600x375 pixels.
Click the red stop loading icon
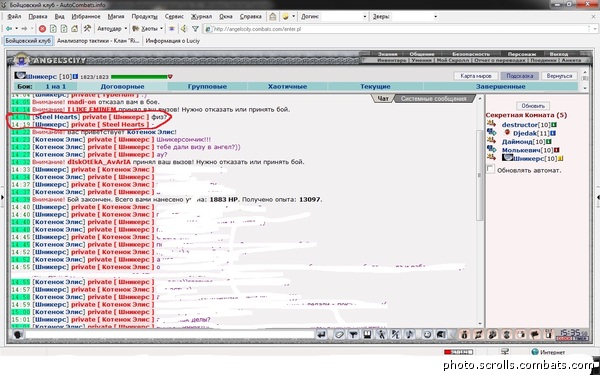(x=42, y=29)
